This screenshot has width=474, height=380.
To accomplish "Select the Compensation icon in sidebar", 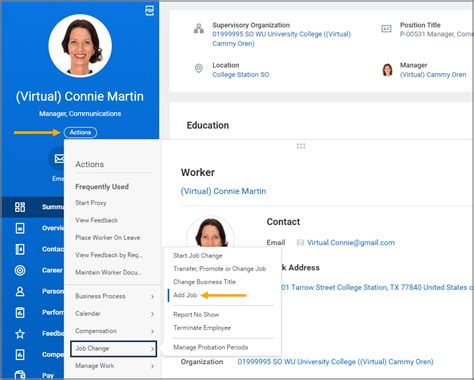I will pyautogui.click(x=20, y=355).
